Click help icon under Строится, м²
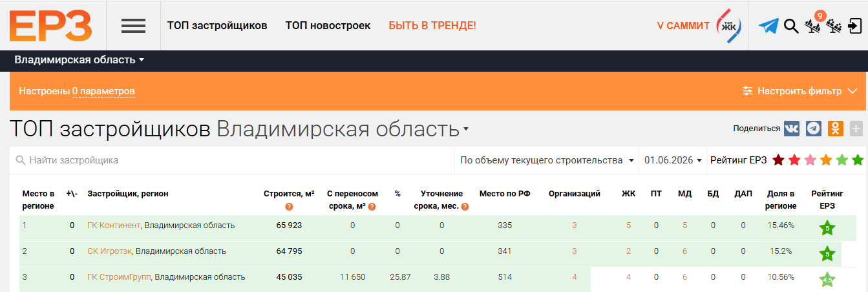This screenshot has width=868, height=292. pyautogui.click(x=289, y=207)
